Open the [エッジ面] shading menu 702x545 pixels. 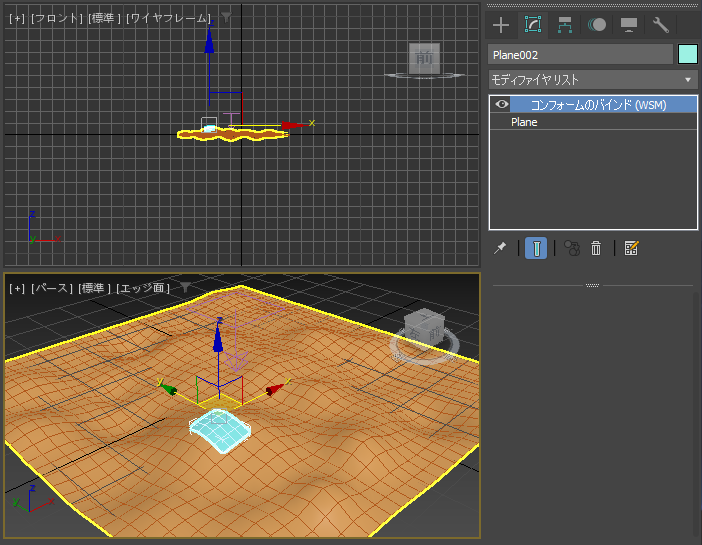click(x=143, y=288)
